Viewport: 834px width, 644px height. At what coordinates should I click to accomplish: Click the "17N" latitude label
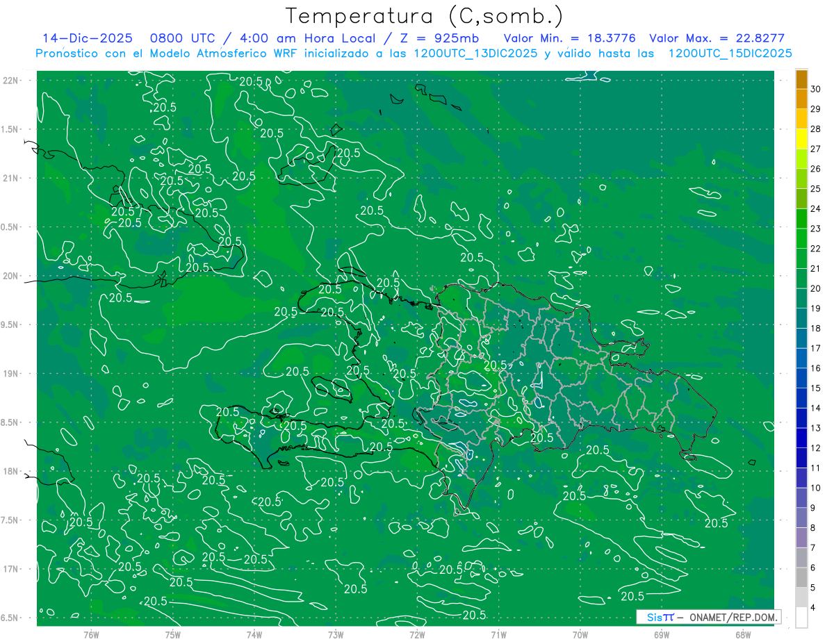[x=10, y=569]
